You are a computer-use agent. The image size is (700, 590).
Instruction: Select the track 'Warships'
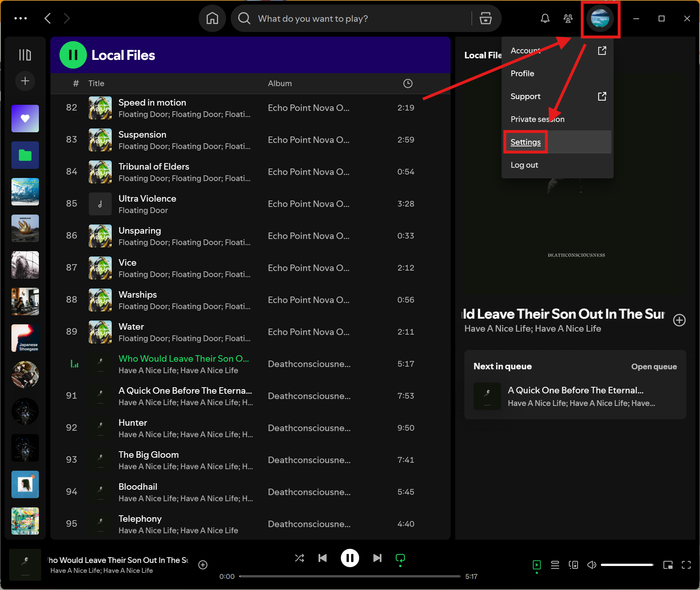pos(250,300)
